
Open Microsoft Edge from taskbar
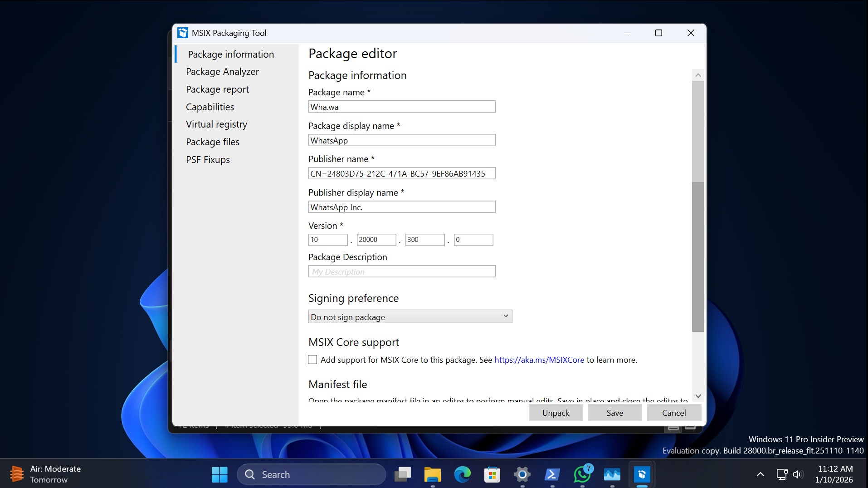click(x=462, y=474)
